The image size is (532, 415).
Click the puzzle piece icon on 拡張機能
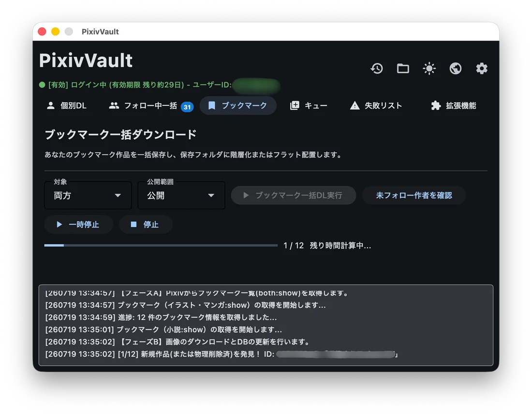click(x=436, y=106)
